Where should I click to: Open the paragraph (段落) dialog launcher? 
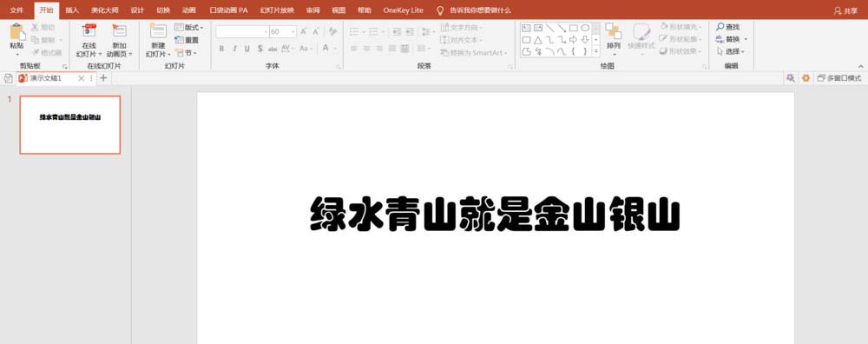[510, 67]
